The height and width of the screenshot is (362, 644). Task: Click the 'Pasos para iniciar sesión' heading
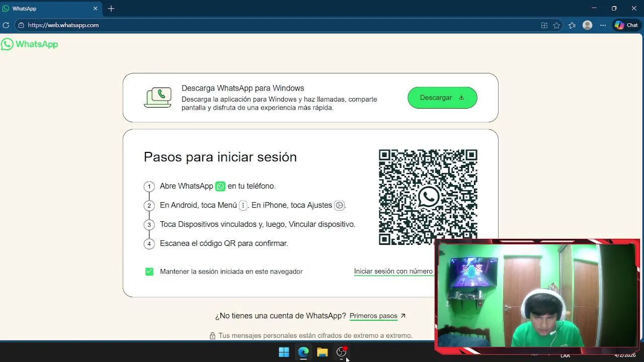220,157
